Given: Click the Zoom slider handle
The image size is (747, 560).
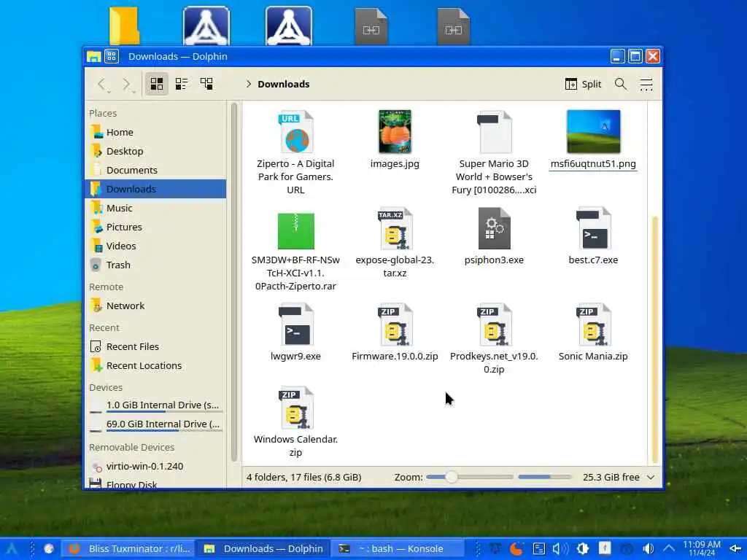Looking at the screenshot, I should tap(451, 477).
